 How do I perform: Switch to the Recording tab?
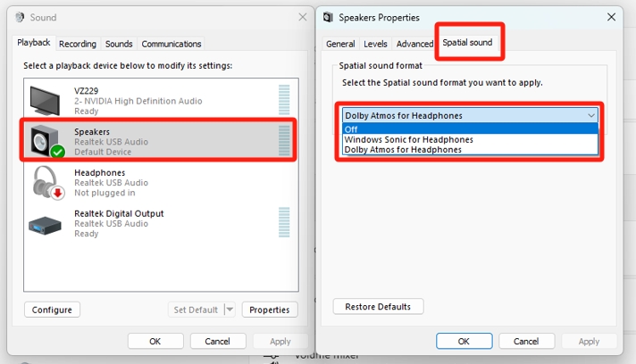(78, 44)
